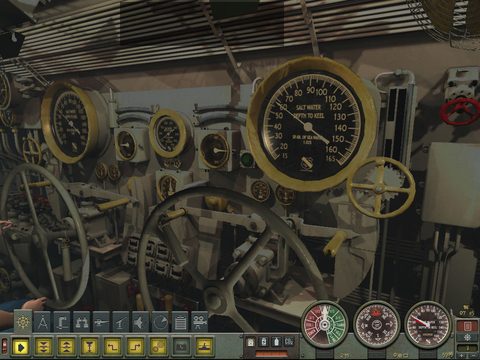Click the CO2 status indicator
The height and width of the screenshot is (360, 480).
point(289,342)
